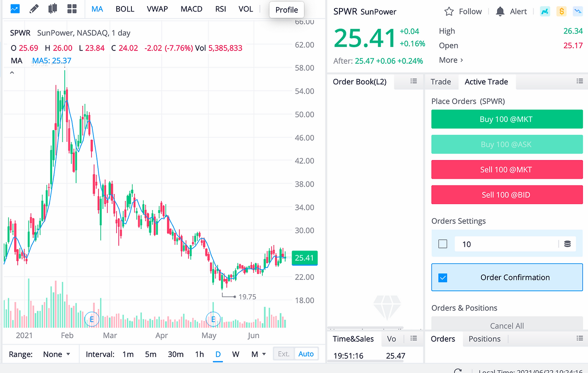Click the coin stack icon in quantity field
Image resolution: width=588 pixels, height=373 pixels.
coord(567,244)
